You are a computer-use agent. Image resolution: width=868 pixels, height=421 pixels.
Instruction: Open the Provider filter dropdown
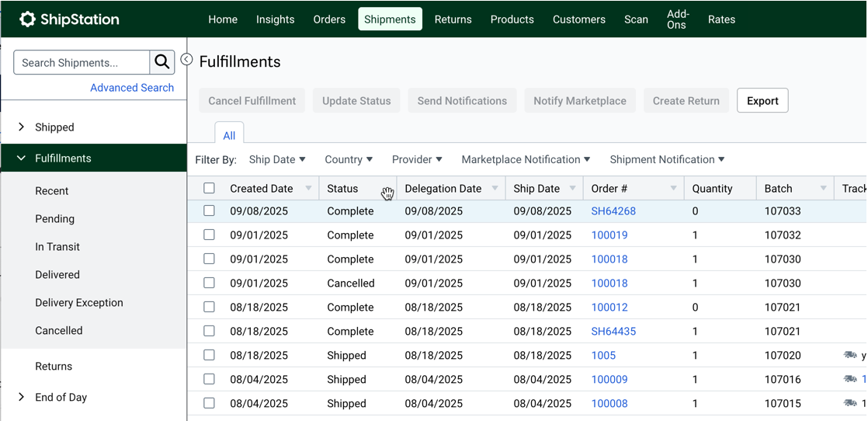(x=417, y=159)
